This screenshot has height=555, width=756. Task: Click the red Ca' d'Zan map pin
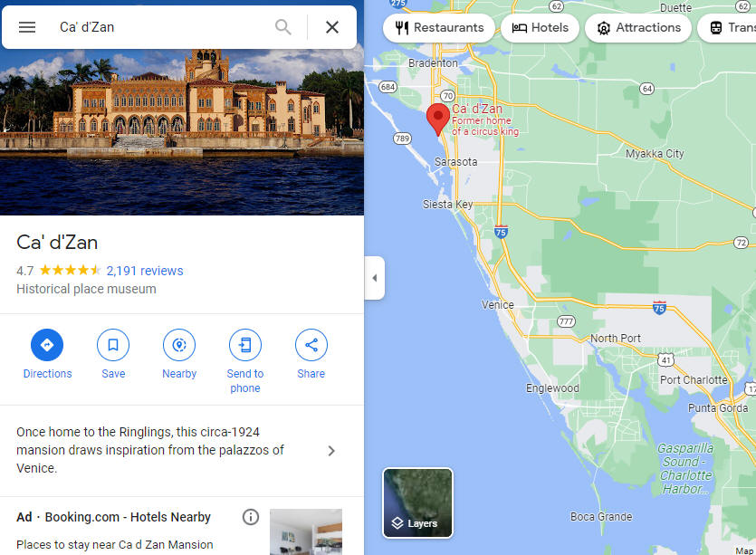coord(438,118)
